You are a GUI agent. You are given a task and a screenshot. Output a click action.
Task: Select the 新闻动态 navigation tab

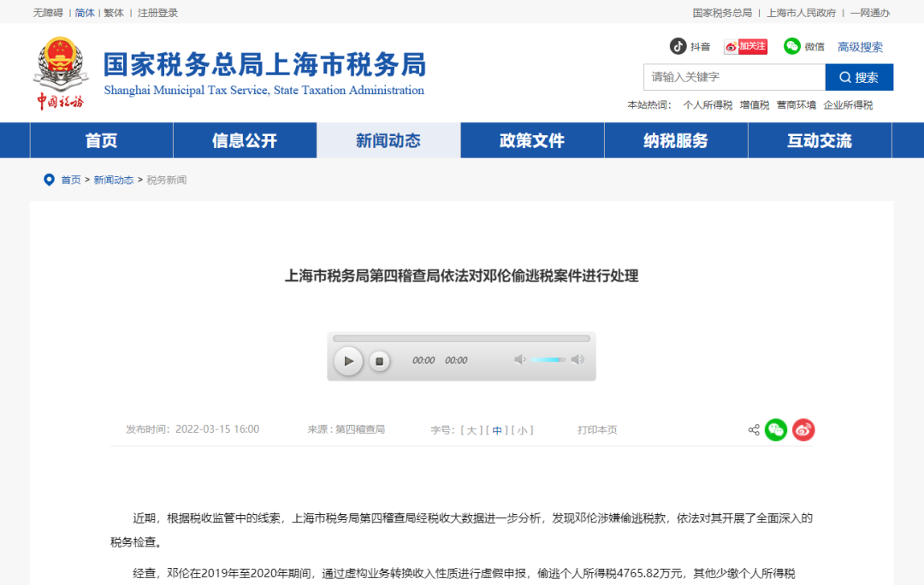coord(389,140)
